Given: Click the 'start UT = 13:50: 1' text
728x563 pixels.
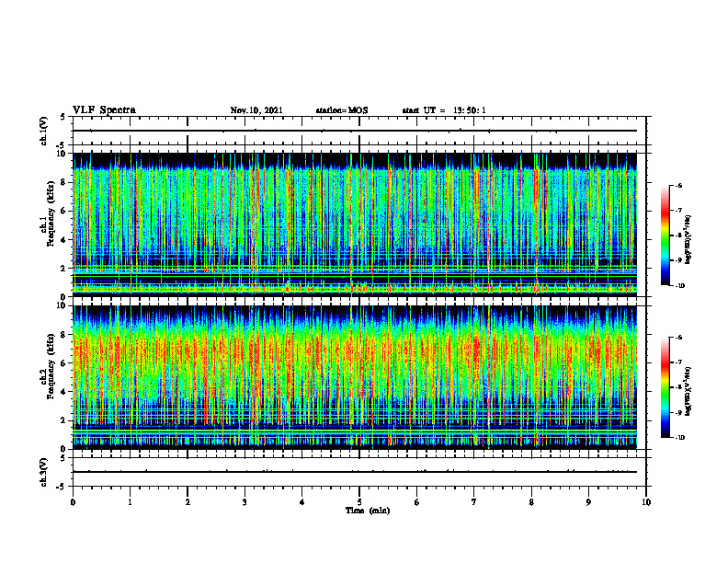Looking at the screenshot, I should point(444,110).
